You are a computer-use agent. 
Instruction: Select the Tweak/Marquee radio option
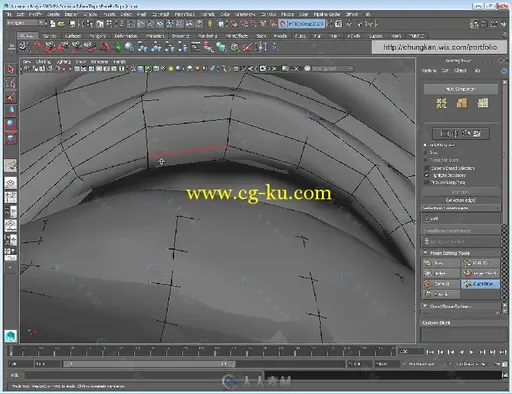click(425, 160)
